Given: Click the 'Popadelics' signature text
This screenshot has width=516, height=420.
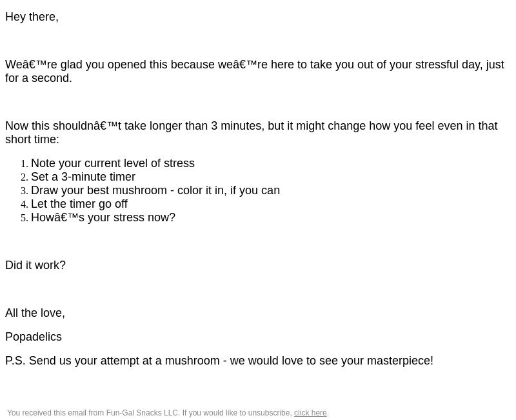Looking at the screenshot, I should click(34, 337).
